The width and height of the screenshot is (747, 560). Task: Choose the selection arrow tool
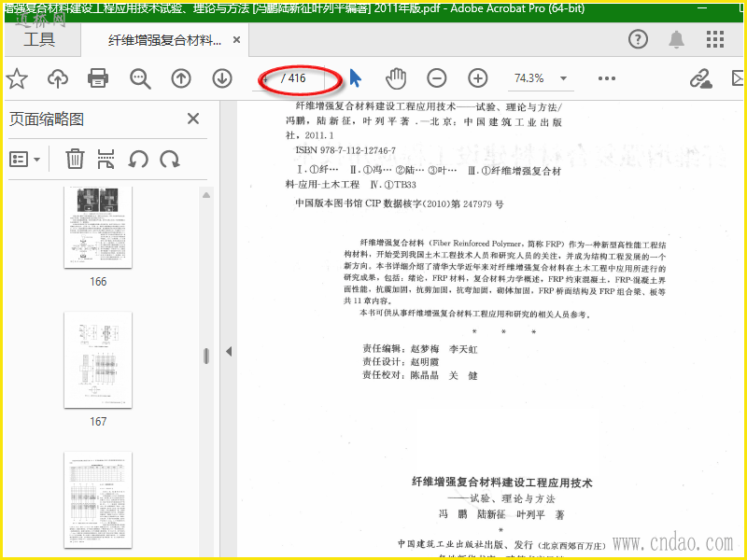point(355,78)
